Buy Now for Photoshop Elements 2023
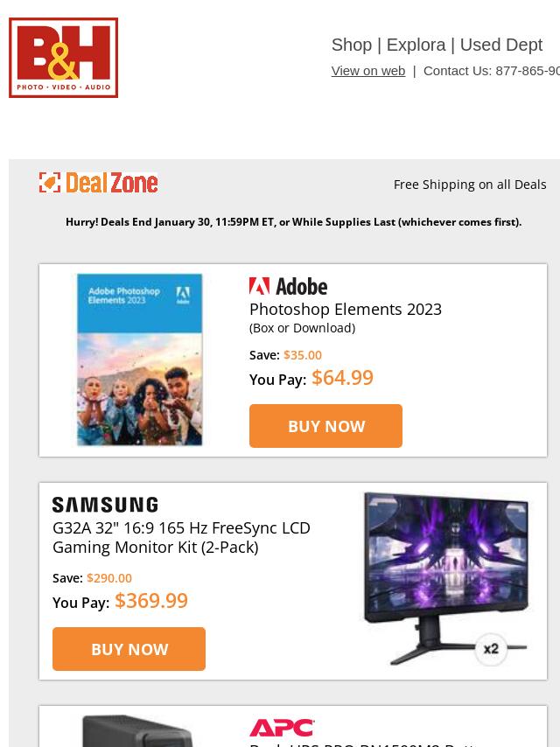 [326, 426]
